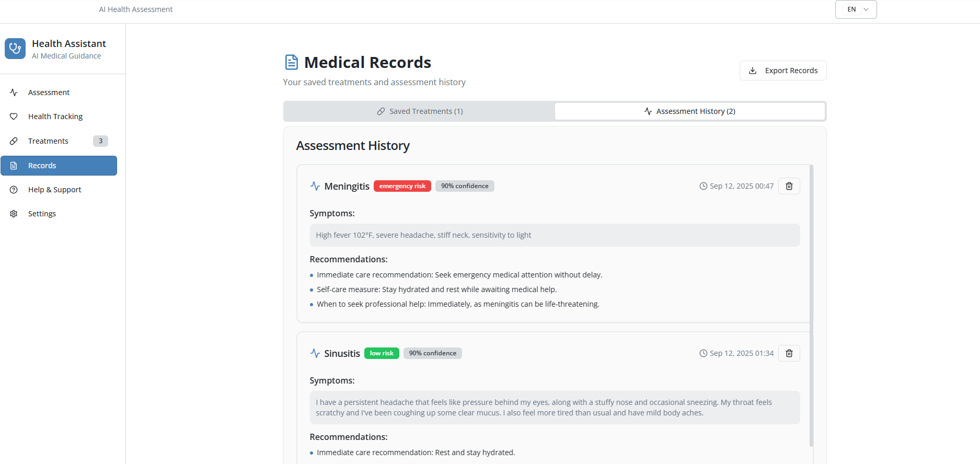Click the emergency risk badge
The image size is (980, 464).
point(402,186)
